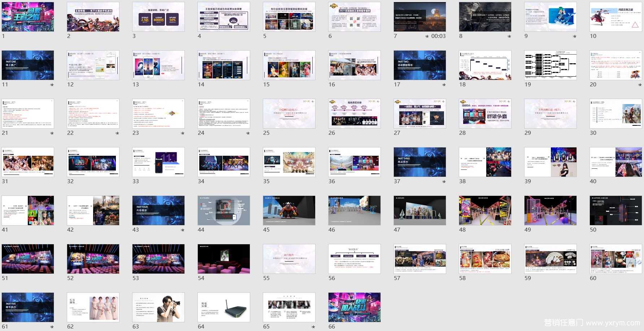This screenshot has height=331, width=644.
Task: Click the transition star icon under slide 22
Action: pos(117,133)
